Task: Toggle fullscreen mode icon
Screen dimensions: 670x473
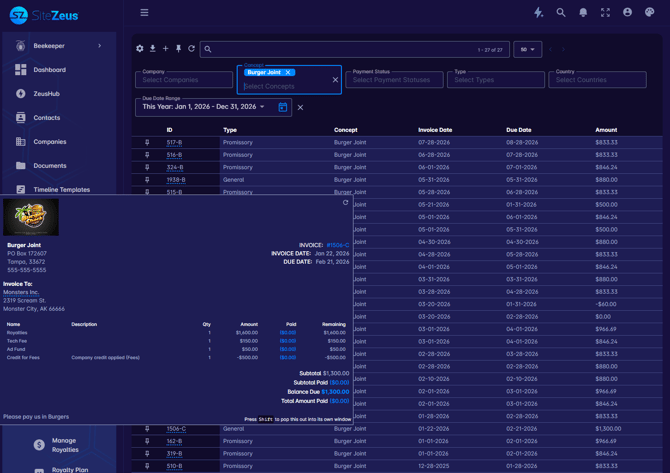Action: 605,12
